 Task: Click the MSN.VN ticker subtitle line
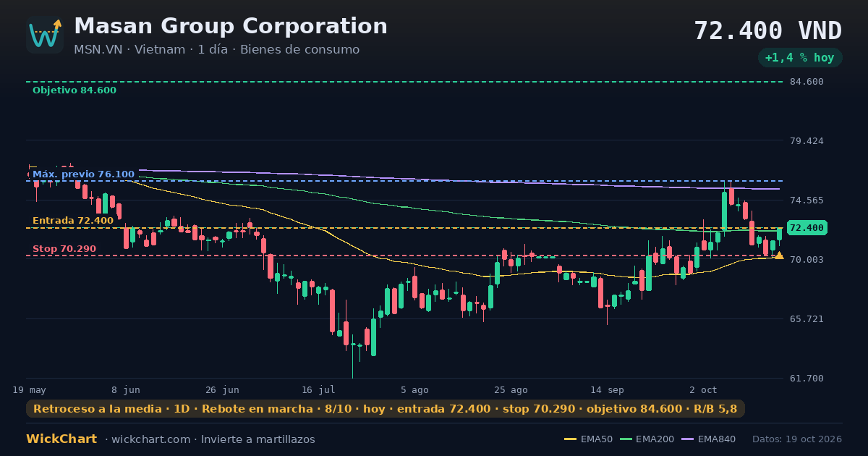216,50
